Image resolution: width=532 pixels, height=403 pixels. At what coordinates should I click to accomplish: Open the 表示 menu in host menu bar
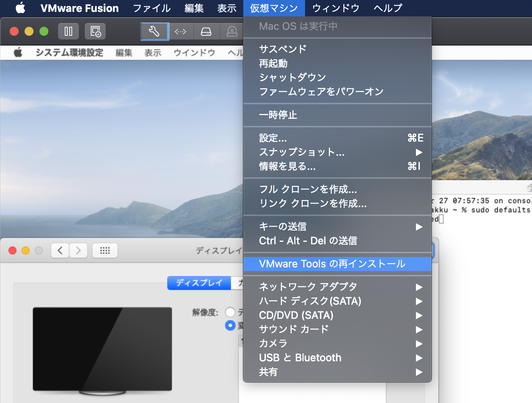click(x=227, y=8)
